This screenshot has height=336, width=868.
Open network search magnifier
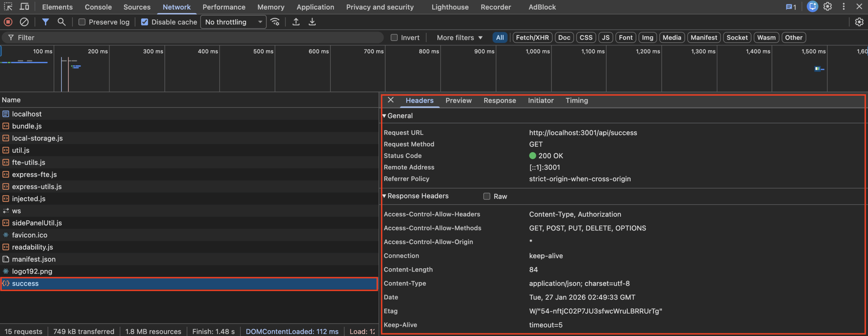[x=61, y=22]
